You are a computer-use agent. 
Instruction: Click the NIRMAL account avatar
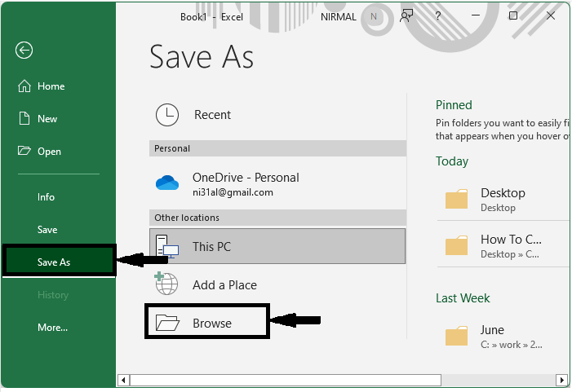tap(375, 16)
